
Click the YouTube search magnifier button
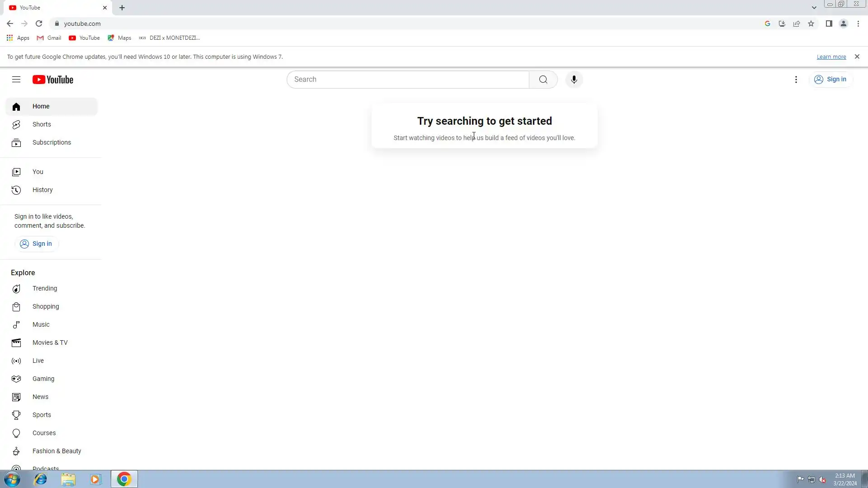(543, 80)
